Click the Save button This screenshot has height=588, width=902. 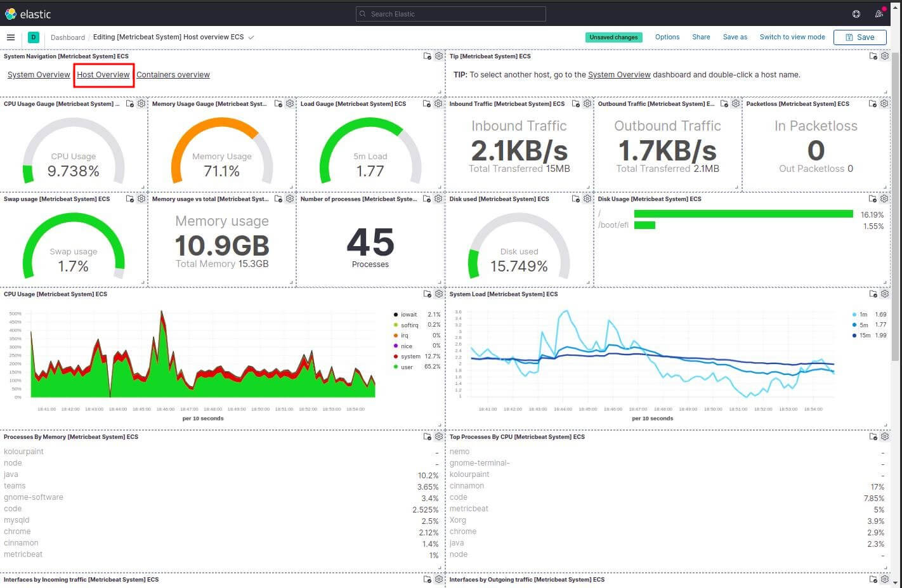click(860, 37)
